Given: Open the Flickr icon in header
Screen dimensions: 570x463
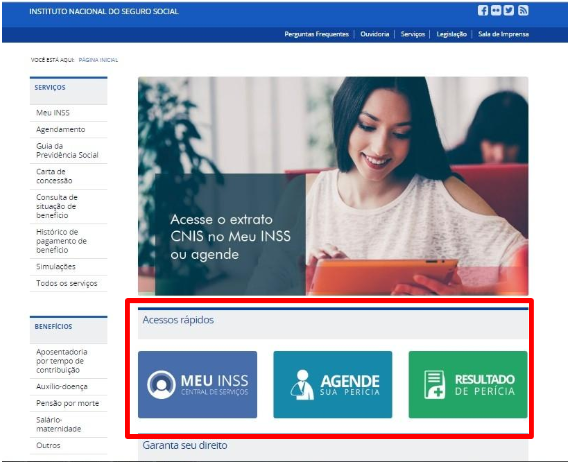Looking at the screenshot, I should tap(496, 11).
